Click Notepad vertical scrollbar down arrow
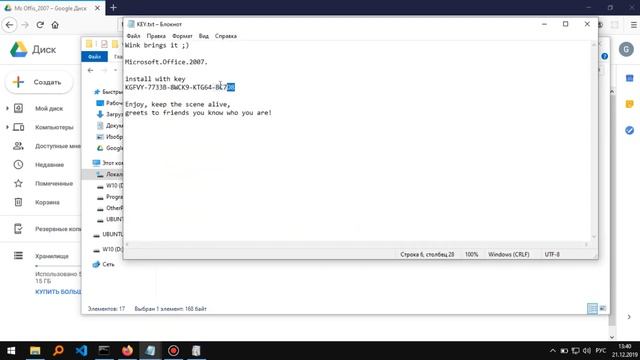The width and height of the screenshot is (640, 360). click(x=594, y=236)
